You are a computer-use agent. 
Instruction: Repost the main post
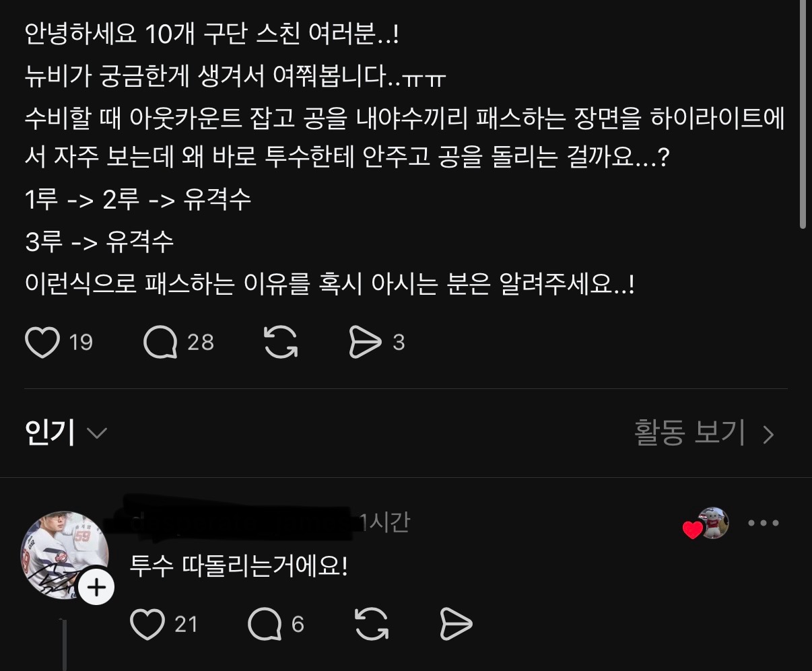(x=281, y=342)
